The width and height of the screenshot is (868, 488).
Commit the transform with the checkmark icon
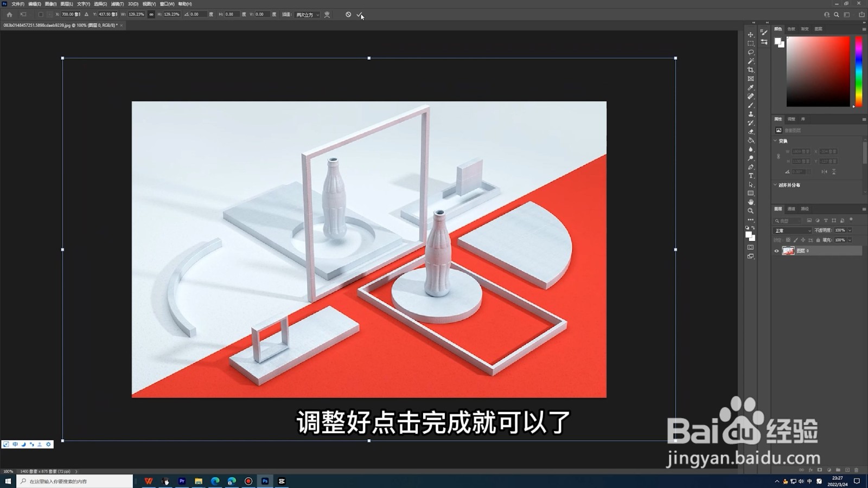359,15
